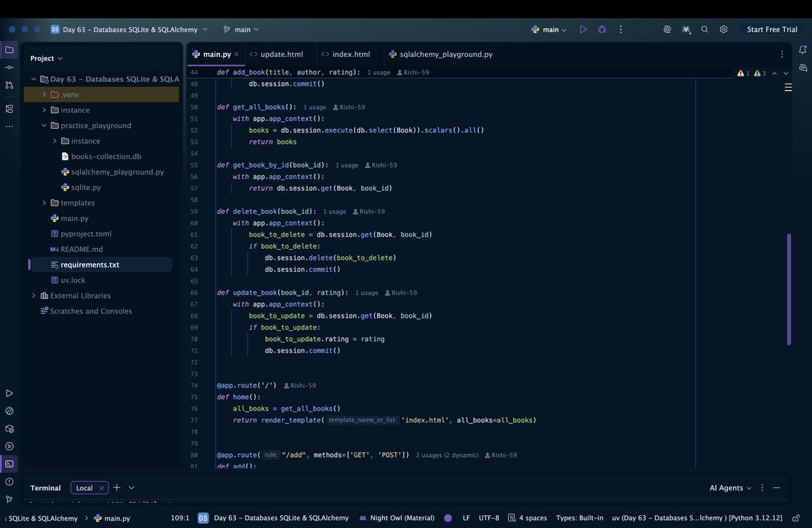Open more run actions menu

point(621,30)
